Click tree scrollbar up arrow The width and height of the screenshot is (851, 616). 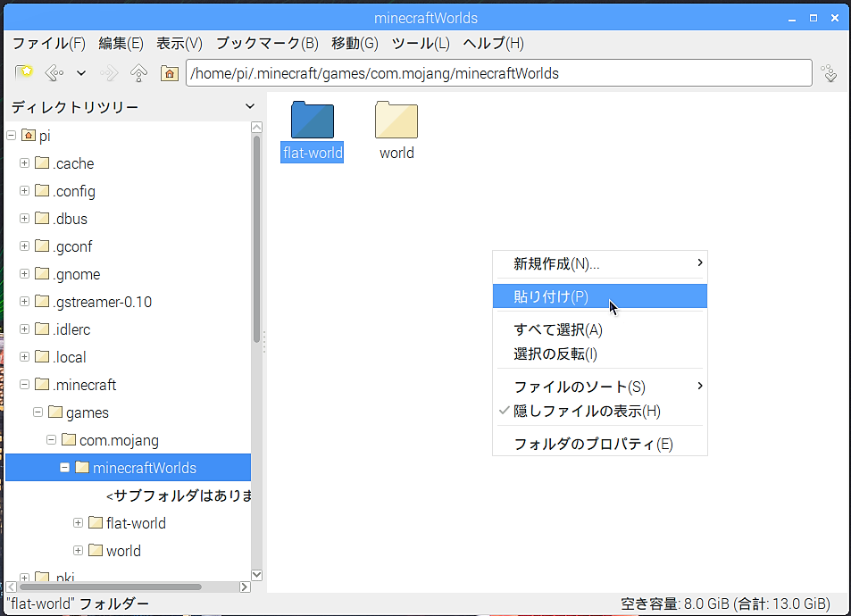coord(256,127)
